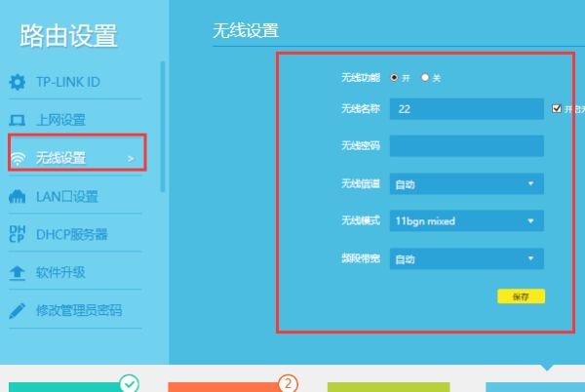Click the 无线设置 page heading

tap(246, 30)
